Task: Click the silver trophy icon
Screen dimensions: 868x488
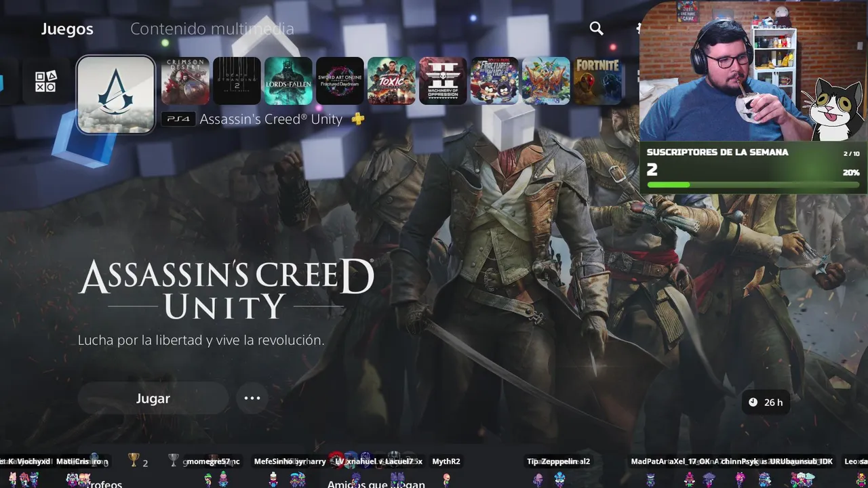Action: coord(174,461)
